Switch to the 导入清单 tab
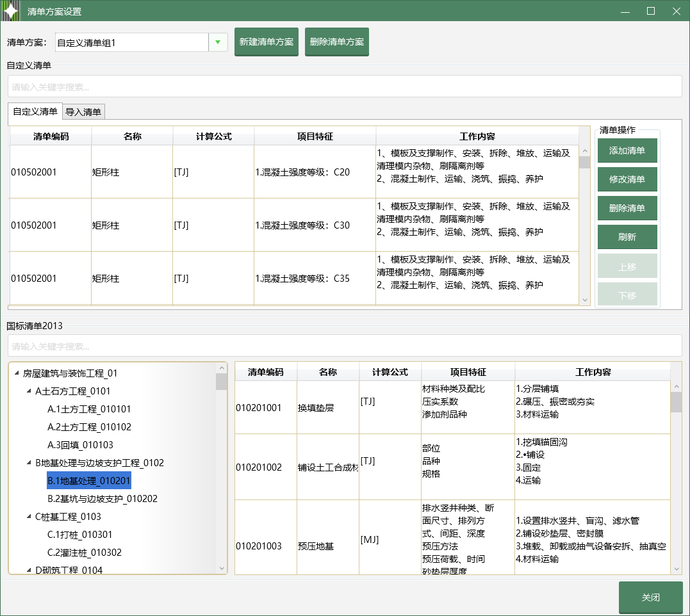690x616 pixels. click(83, 112)
